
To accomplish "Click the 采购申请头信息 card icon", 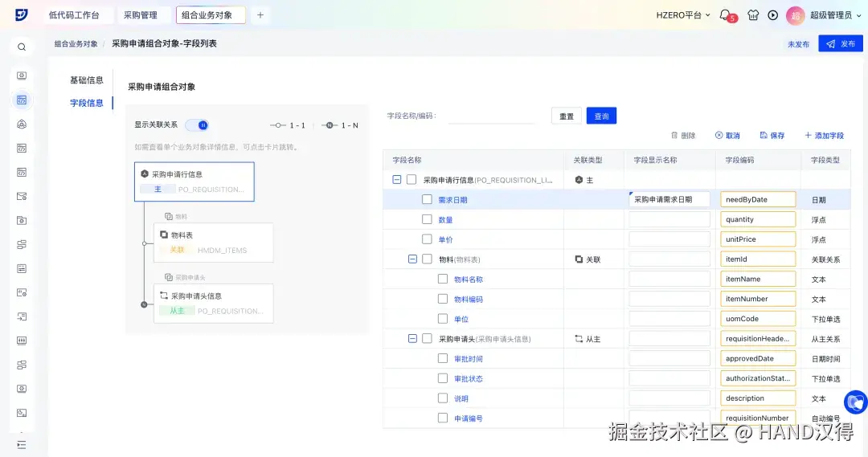I will point(164,296).
